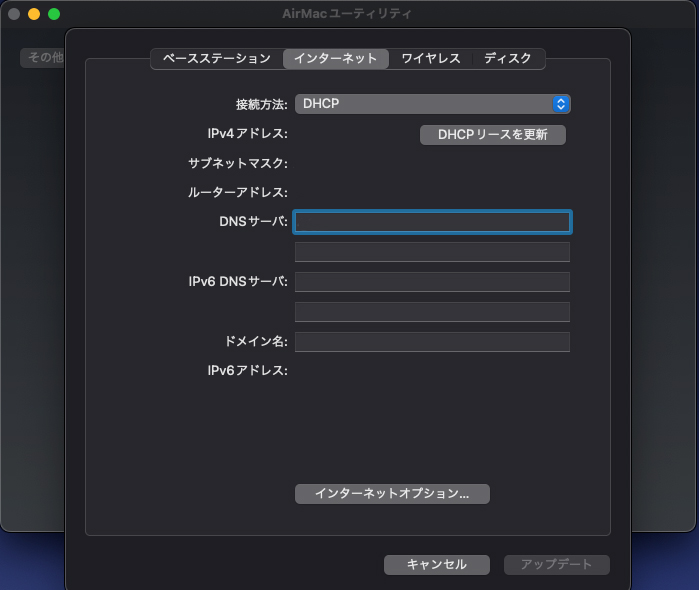The height and width of the screenshot is (590, 699).
Task: Click the キャンセル button
Action: 437,565
